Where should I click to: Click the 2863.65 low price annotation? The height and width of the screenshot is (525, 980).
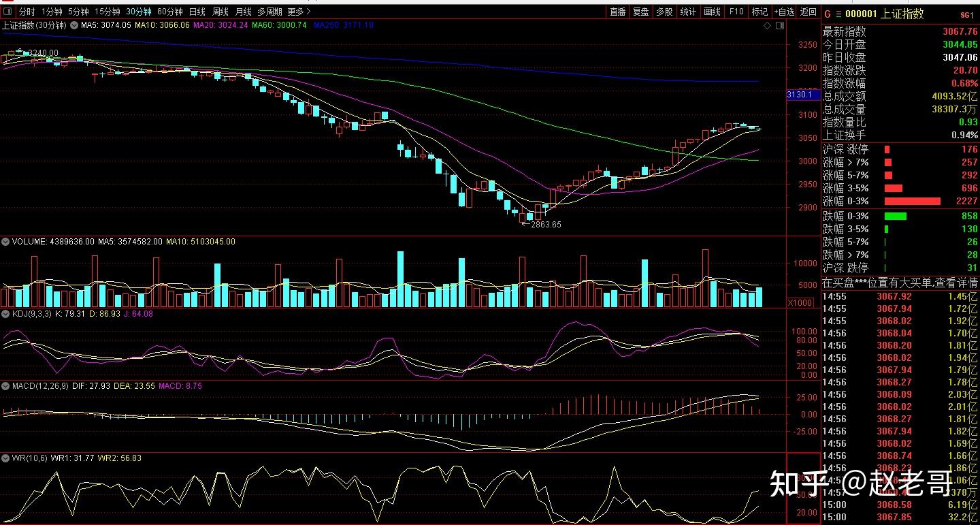pos(546,224)
